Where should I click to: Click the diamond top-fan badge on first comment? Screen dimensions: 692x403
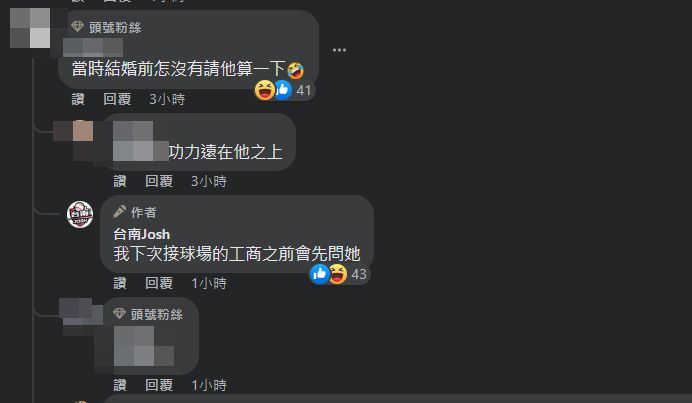pos(77,26)
